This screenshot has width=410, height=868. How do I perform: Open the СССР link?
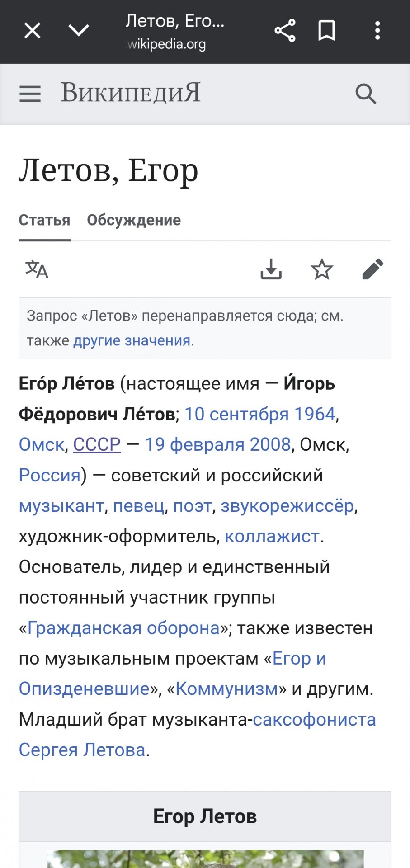(97, 444)
